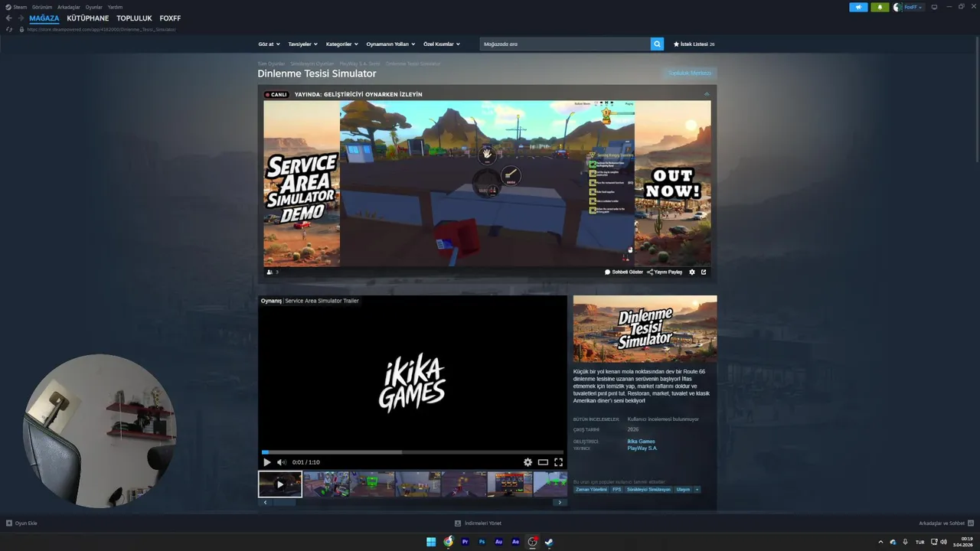
Task: Expand the Tavsiyeler dropdown
Action: [x=302, y=44]
